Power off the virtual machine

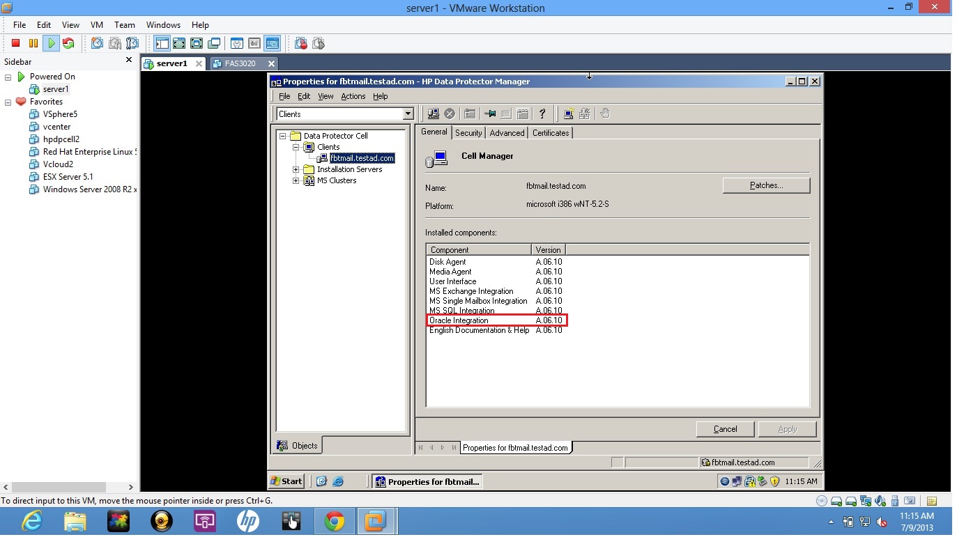point(15,43)
